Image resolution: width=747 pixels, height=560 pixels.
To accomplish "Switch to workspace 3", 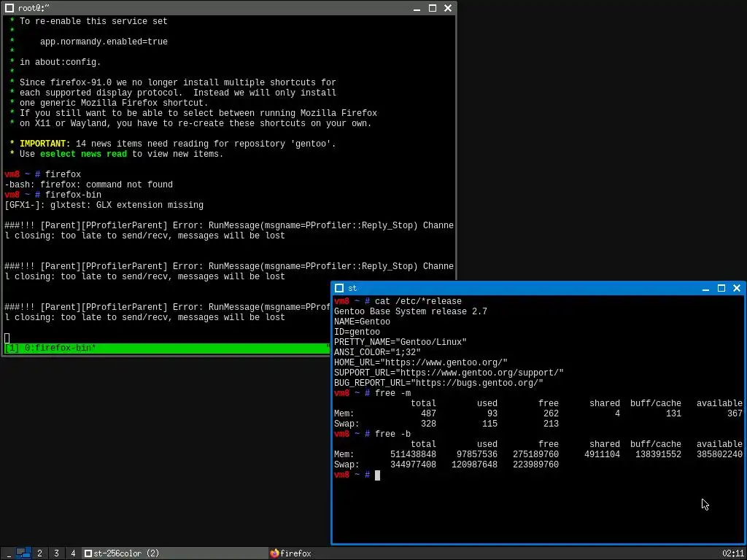I will point(56,553).
